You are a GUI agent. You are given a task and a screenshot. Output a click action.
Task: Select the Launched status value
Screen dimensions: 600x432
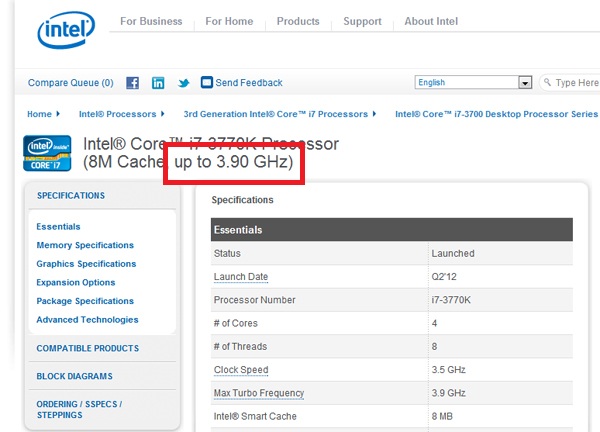click(x=453, y=253)
